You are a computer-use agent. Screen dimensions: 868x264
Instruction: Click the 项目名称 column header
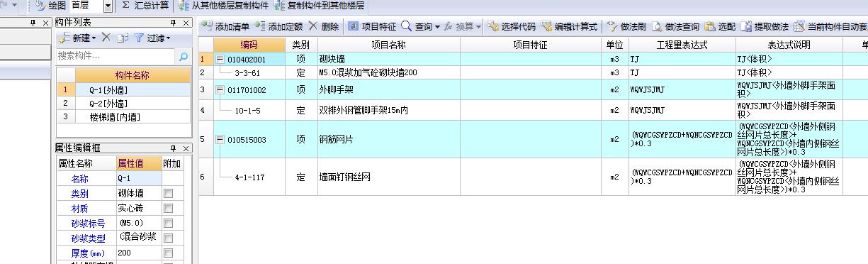[389, 44]
